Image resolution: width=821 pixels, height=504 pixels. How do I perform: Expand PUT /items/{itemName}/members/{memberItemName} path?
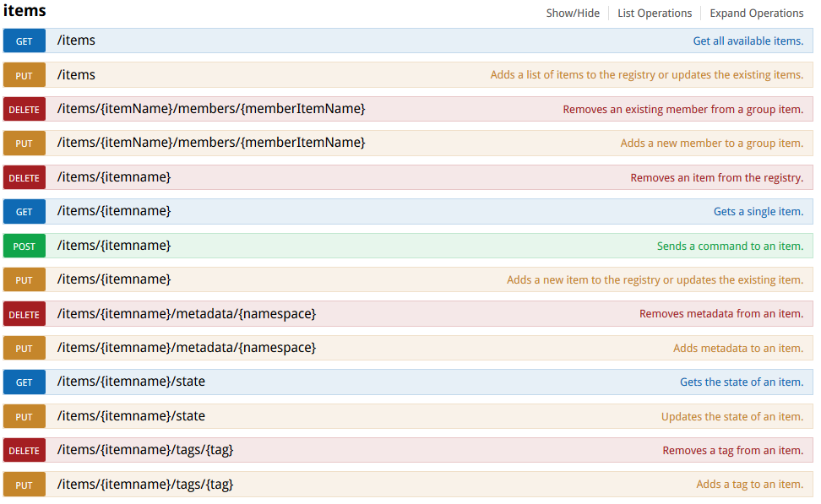point(211,143)
